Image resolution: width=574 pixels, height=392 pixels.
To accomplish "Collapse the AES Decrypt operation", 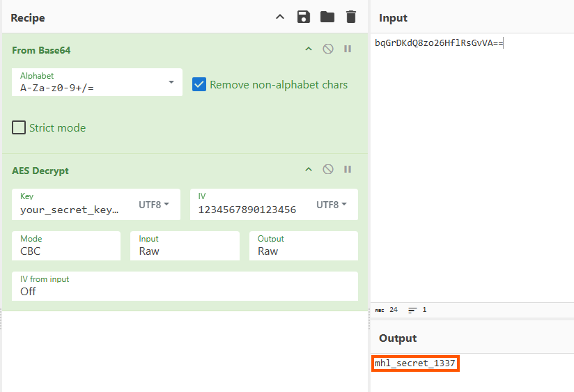I will click(309, 169).
